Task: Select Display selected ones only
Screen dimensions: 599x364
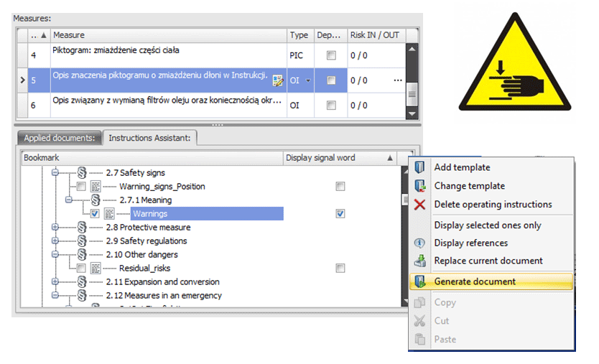Action: pyautogui.click(x=487, y=225)
